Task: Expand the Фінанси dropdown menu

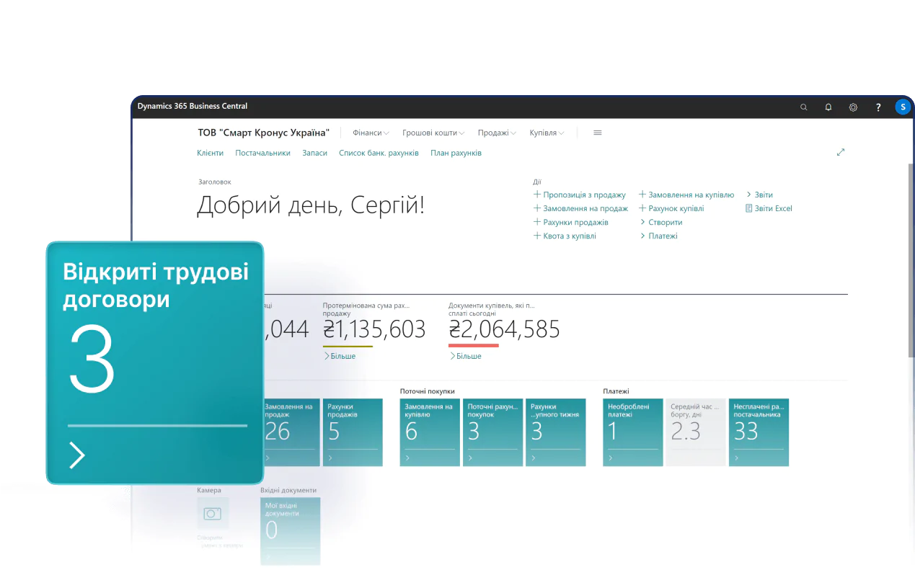Action: 371,133
